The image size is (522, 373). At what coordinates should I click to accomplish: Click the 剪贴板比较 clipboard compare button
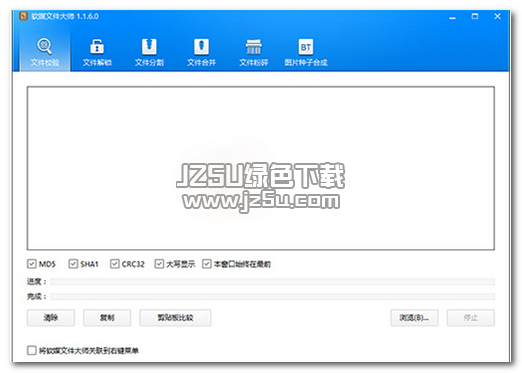(175, 318)
